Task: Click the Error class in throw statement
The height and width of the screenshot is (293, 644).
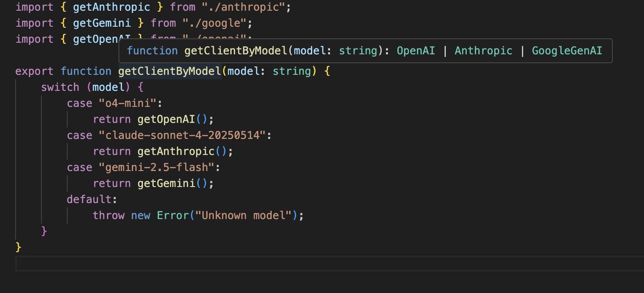Action: [x=172, y=215]
